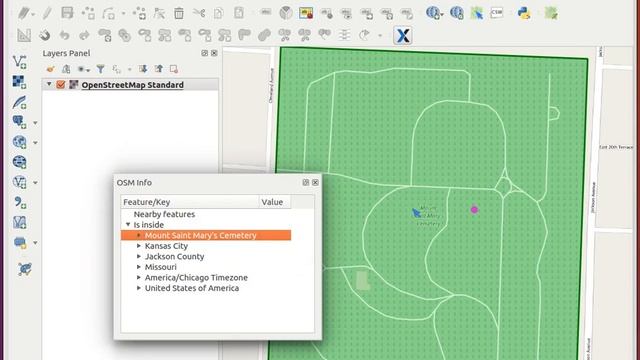Click the CSW metadata search icon
The width and height of the screenshot is (640, 360).
[497, 13]
